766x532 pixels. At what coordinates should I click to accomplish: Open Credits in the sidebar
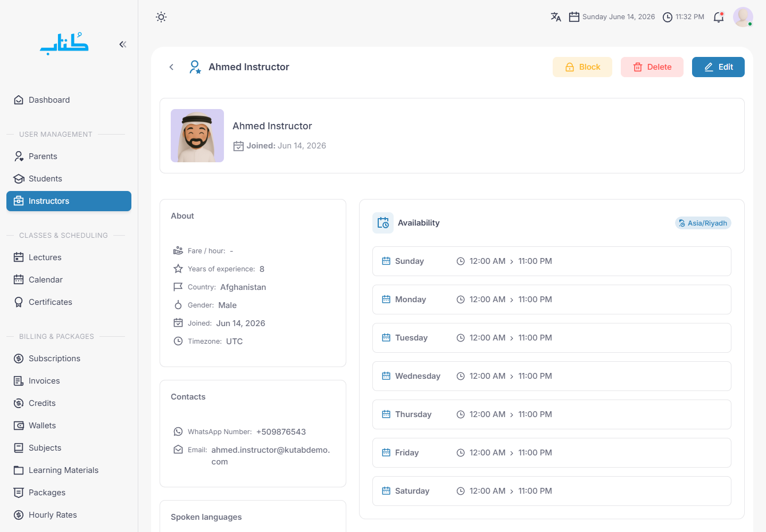tap(69, 403)
